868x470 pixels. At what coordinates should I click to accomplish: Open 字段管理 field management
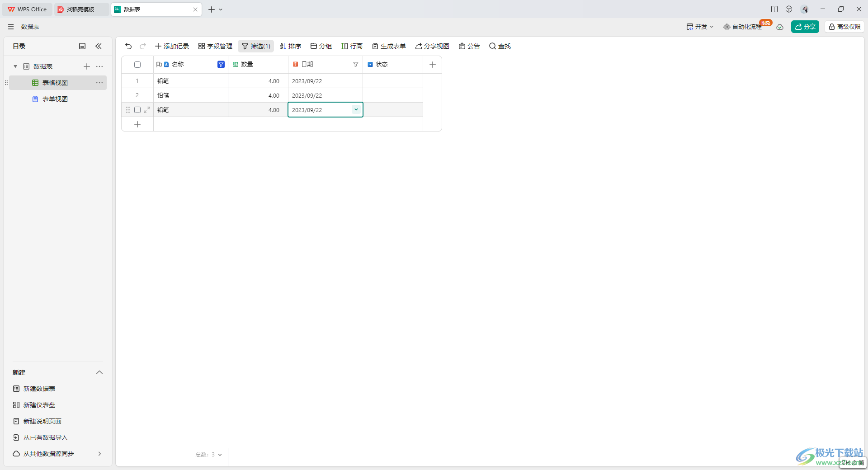pos(215,46)
